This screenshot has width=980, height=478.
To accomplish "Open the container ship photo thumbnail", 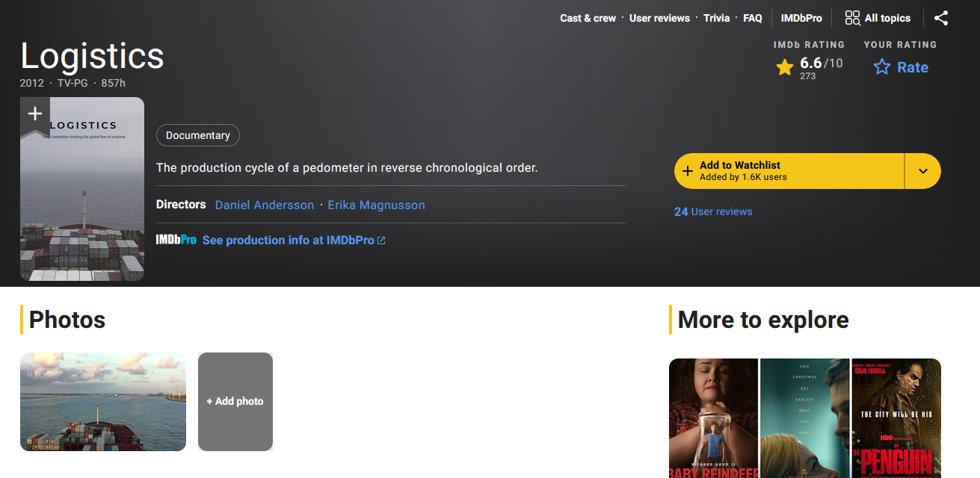I will pos(103,402).
